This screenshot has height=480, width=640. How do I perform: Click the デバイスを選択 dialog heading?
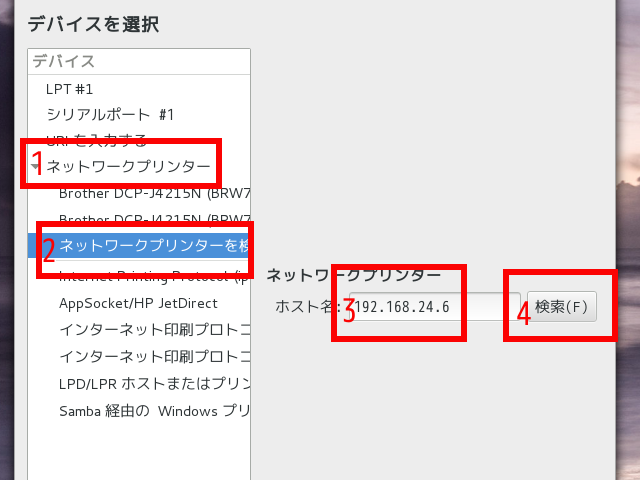coord(93,24)
